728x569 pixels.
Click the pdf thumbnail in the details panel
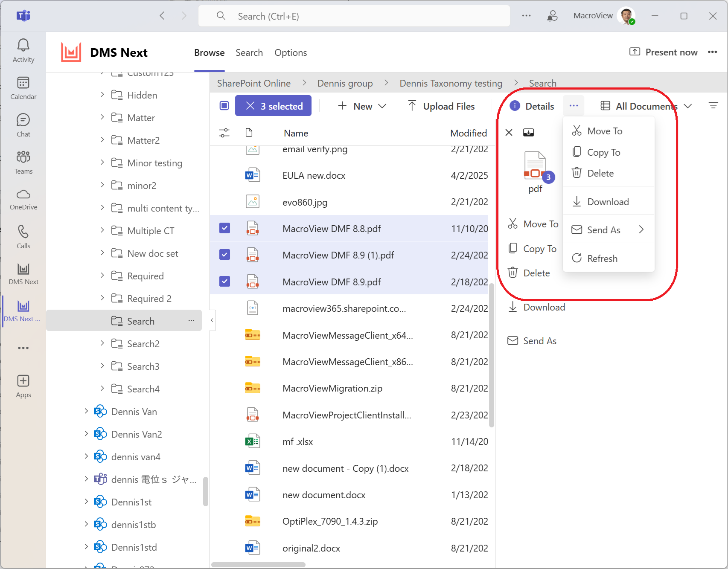pos(535,165)
